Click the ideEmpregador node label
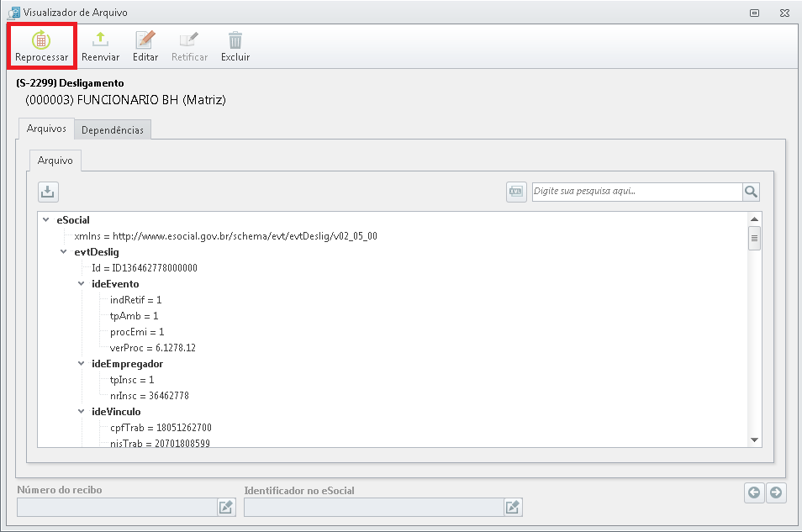802x532 pixels. pyautogui.click(x=127, y=364)
